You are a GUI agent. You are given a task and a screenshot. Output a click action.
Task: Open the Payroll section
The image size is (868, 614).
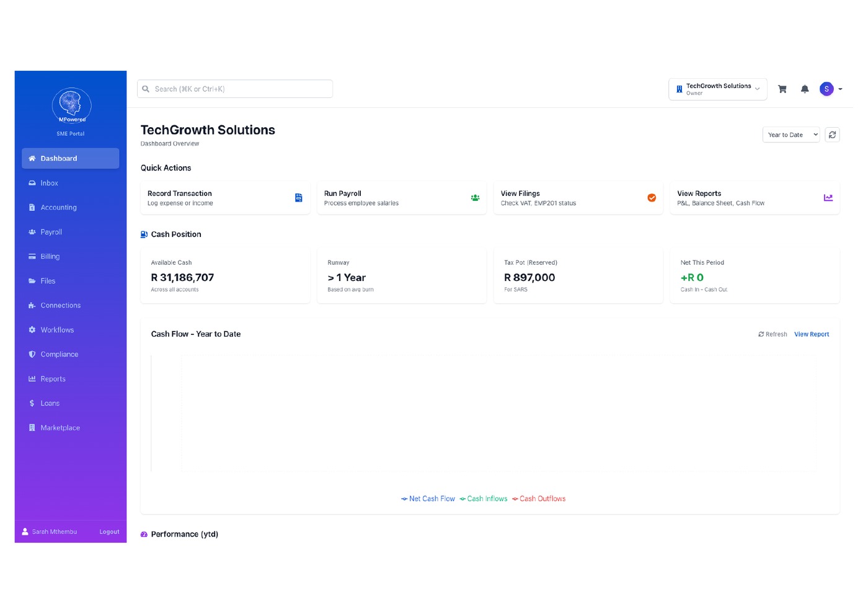tap(51, 231)
